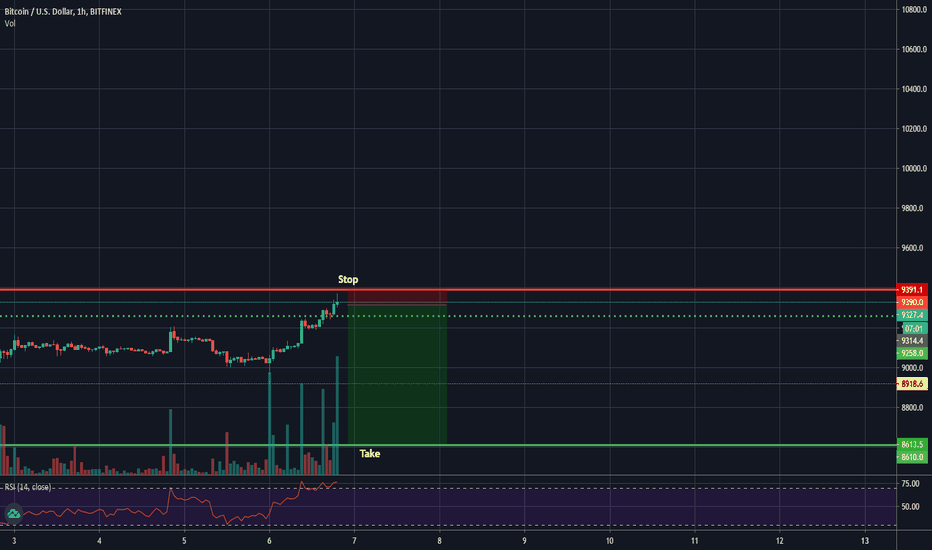Click the 10800.0 price axis value
Viewport: 932px width, 550px height.
pos(913,10)
